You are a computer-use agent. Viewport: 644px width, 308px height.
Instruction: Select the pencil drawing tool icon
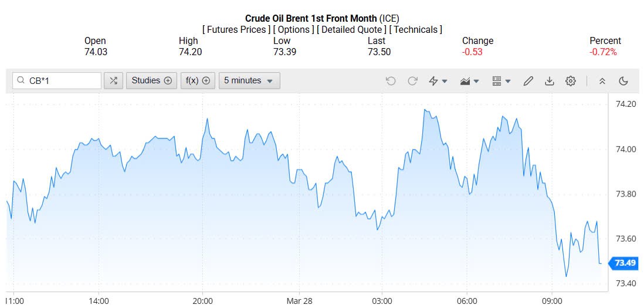(x=528, y=81)
